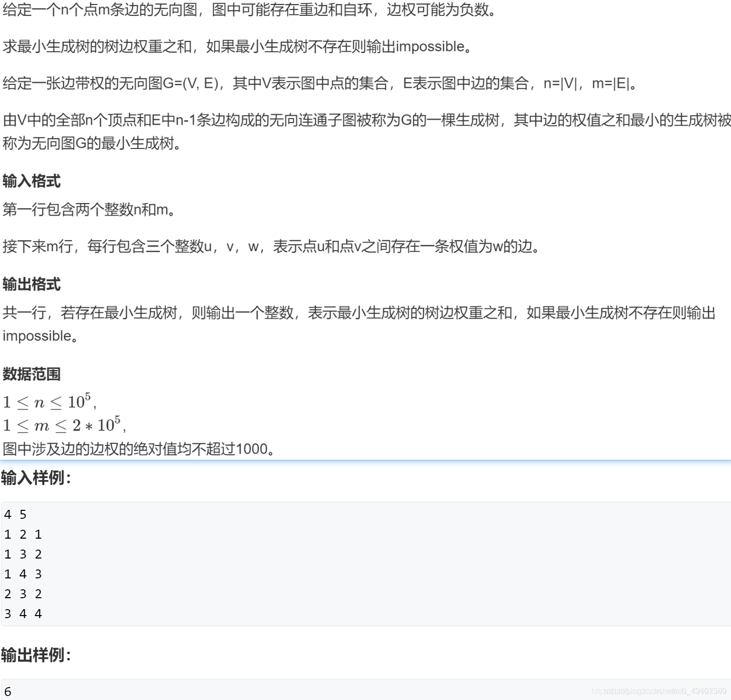Screen dimensions: 731x700
Task: Click the heading 输出样例:
Action: click(x=36, y=655)
